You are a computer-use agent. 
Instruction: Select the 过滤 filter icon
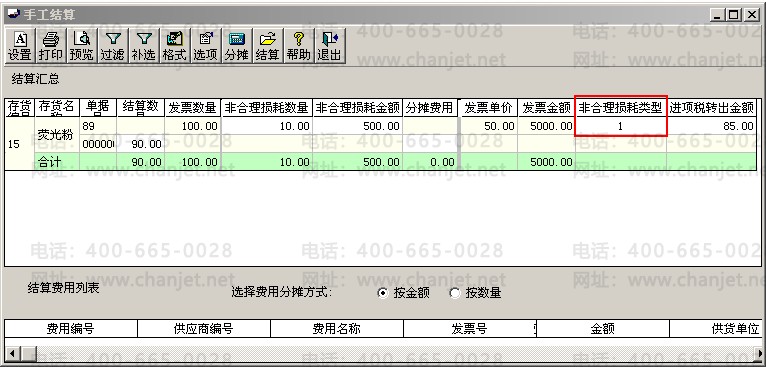click(112, 46)
